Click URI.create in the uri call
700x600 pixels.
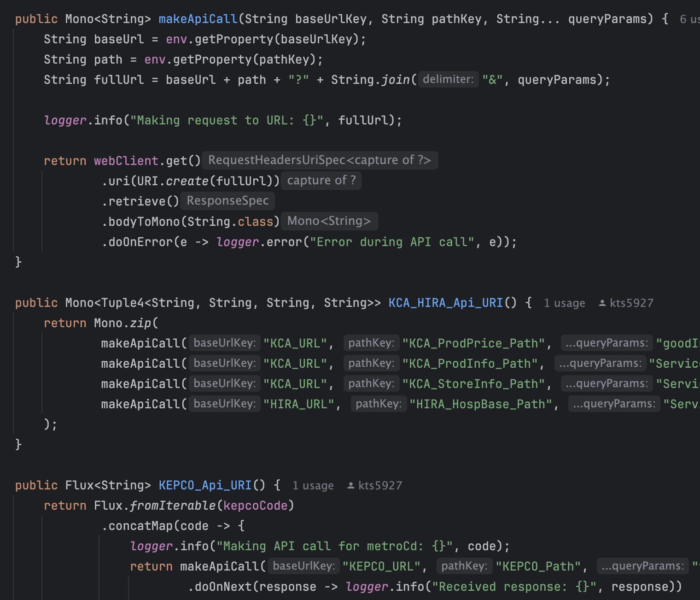[173, 181]
